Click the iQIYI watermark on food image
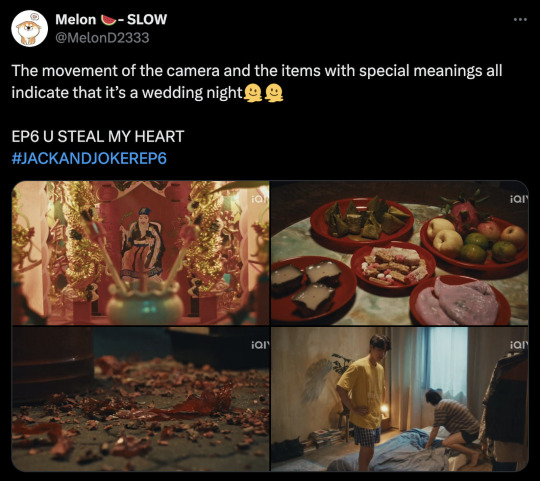This screenshot has height=481, width=540. coord(519,199)
